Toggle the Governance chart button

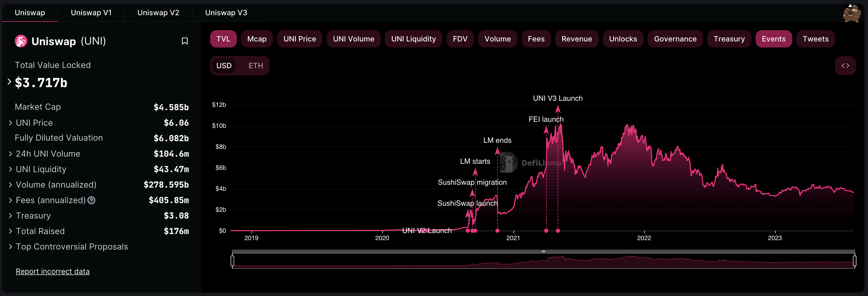click(x=675, y=39)
